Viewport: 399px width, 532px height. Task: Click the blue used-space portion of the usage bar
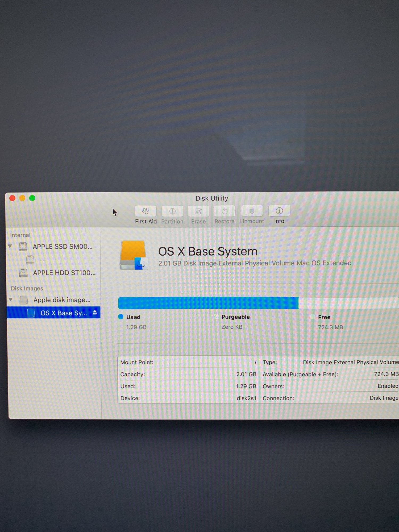[x=208, y=303]
